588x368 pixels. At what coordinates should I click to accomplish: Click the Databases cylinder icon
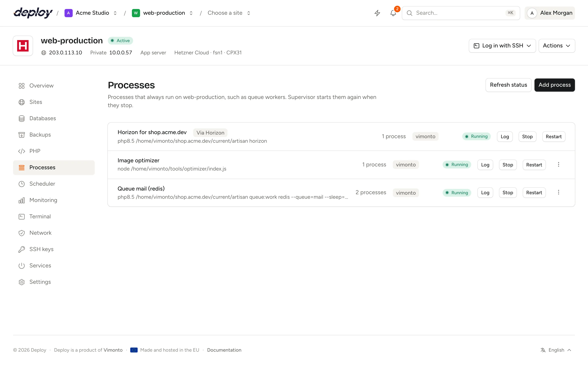pyautogui.click(x=22, y=118)
